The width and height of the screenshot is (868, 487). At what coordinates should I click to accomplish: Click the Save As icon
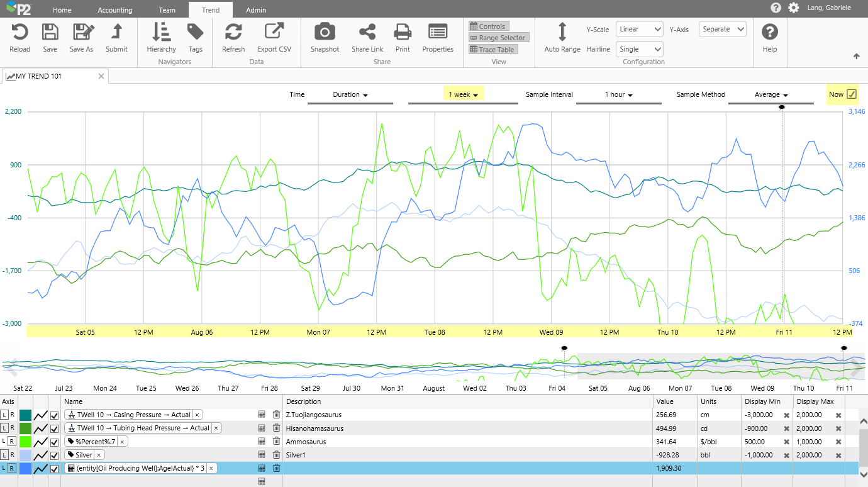(81, 33)
